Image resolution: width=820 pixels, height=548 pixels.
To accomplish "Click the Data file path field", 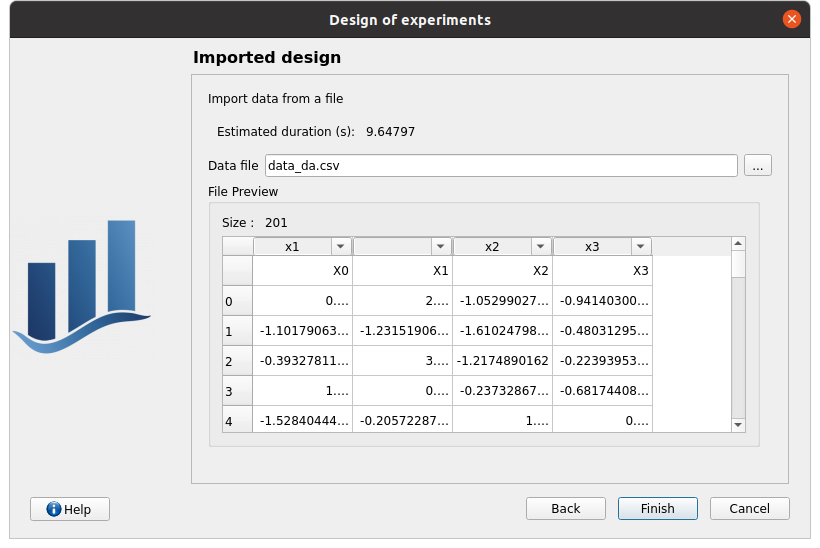I will point(500,166).
